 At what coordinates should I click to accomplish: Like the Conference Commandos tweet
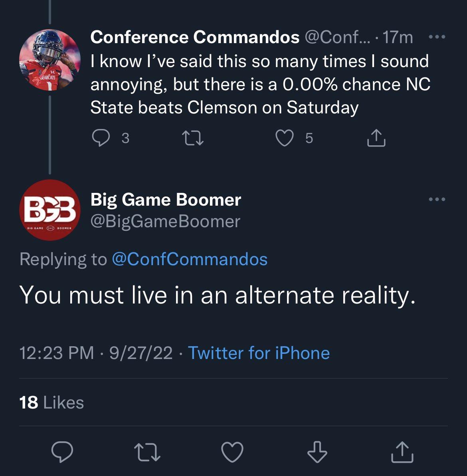click(x=285, y=138)
